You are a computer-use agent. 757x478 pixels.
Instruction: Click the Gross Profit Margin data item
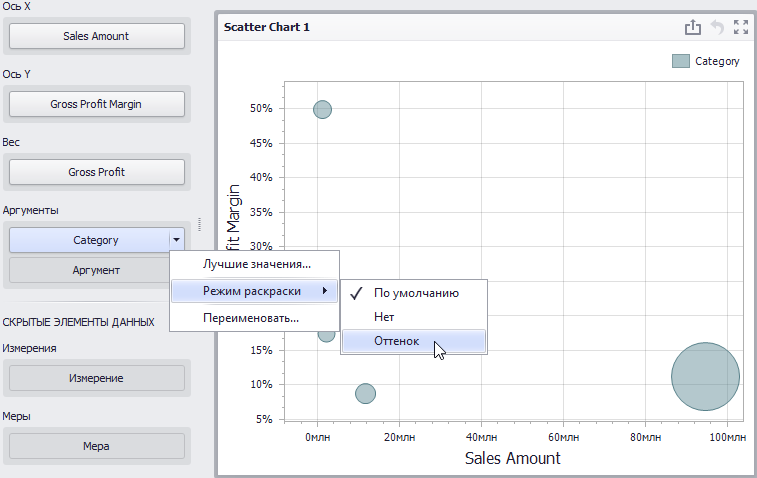tap(97, 104)
